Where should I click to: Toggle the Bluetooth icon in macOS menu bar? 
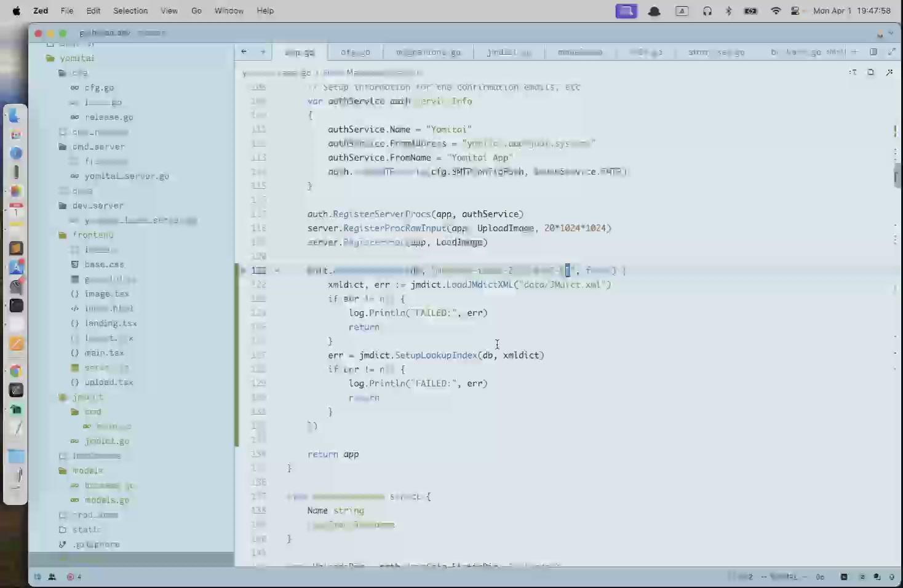tap(728, 11)
